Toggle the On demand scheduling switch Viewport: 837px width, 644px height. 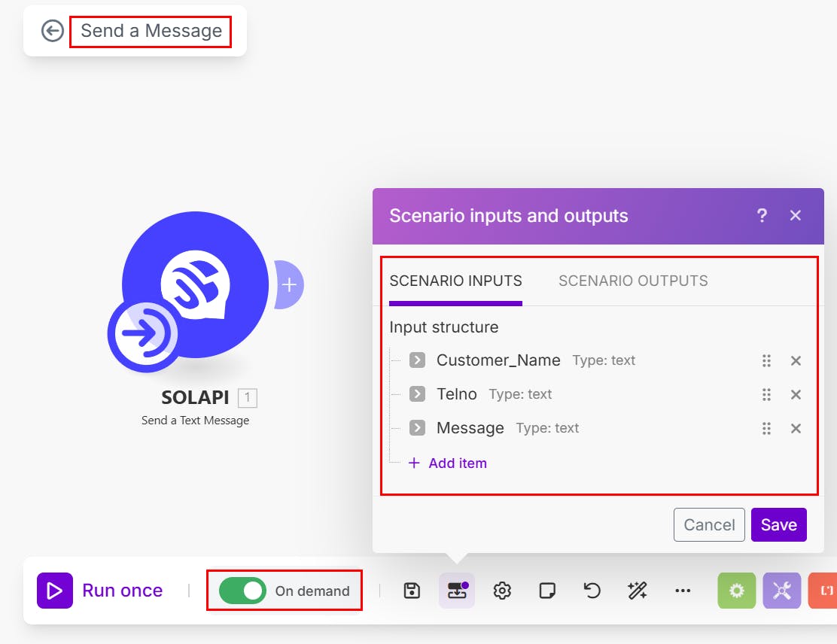pos(242,591)
